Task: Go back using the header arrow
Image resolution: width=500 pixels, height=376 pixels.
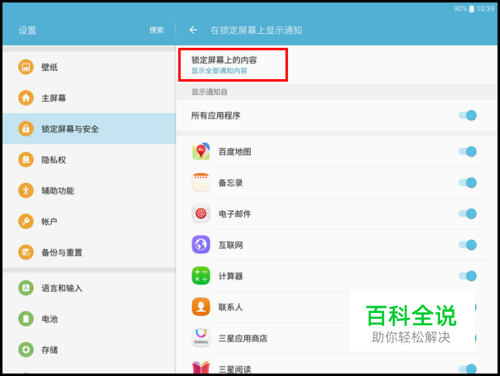Action: (193, 30)
